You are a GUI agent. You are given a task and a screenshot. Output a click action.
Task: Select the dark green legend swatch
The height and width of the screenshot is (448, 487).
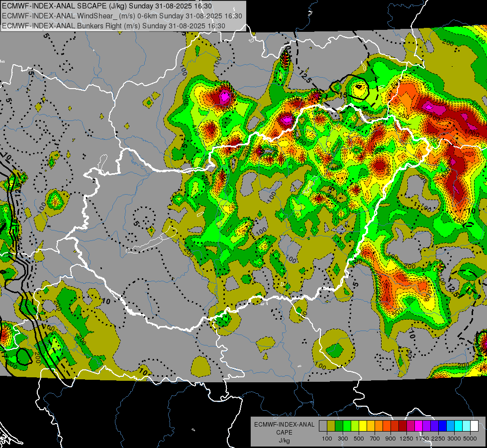(x=339, y=426)
